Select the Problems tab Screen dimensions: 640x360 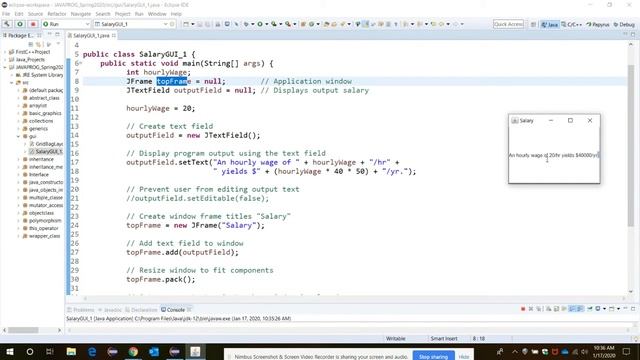click(81, 310)
